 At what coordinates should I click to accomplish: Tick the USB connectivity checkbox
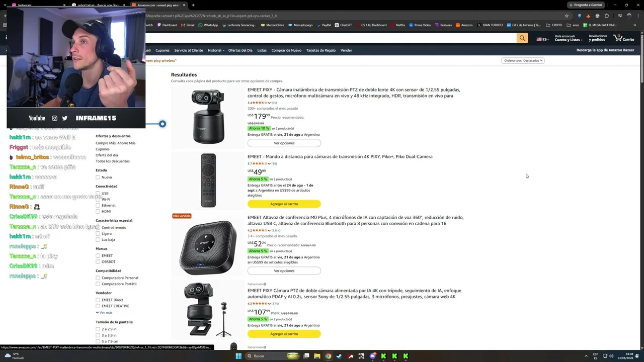click(x=98, y=194)
